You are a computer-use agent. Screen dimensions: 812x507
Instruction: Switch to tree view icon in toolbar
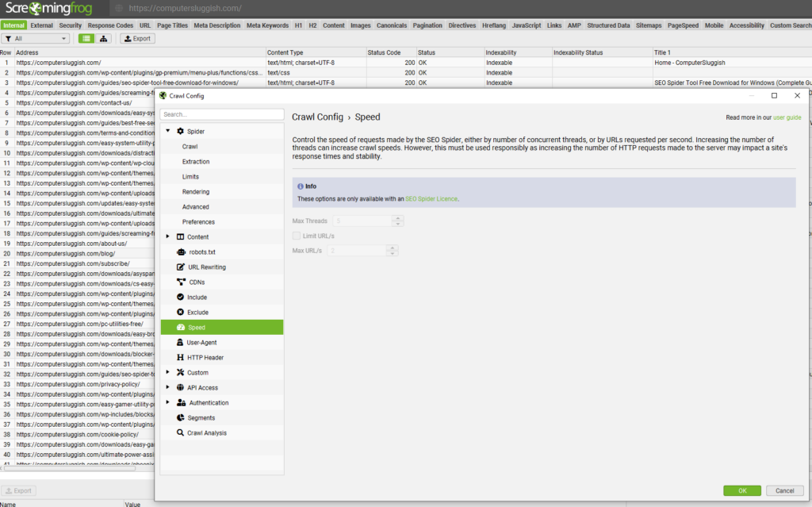click(x=104, y=38)
